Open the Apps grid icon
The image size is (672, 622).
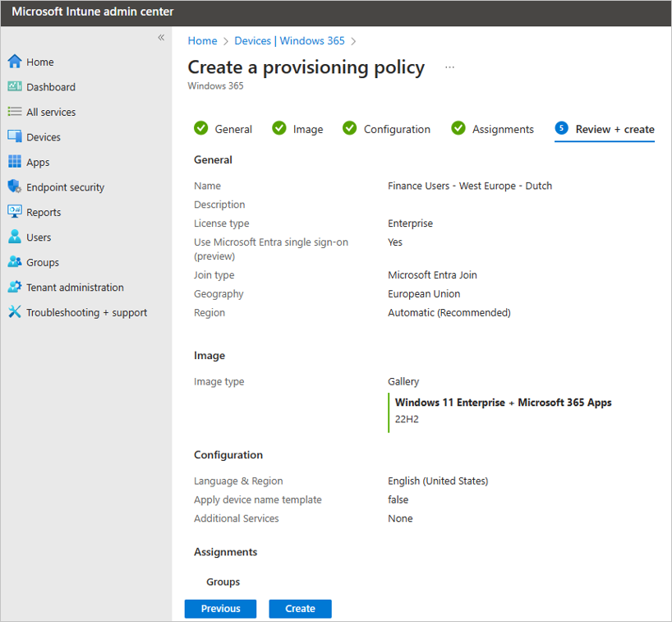[15, 162]
